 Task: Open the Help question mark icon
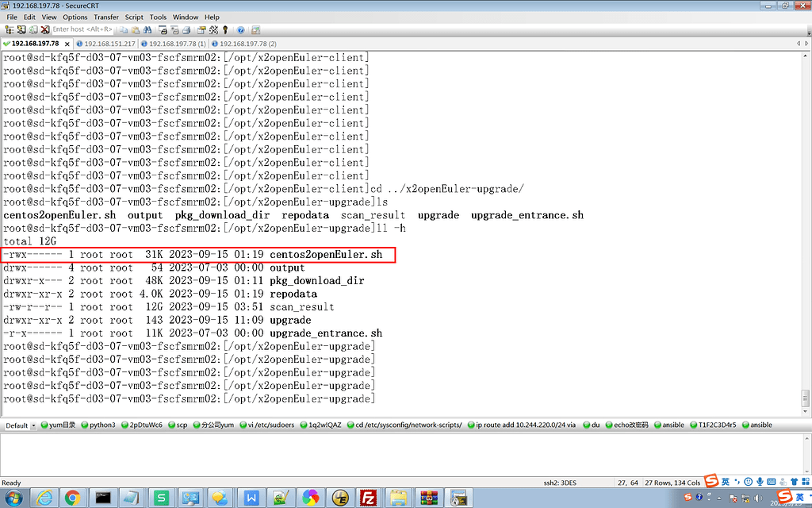tap(241, 29)
